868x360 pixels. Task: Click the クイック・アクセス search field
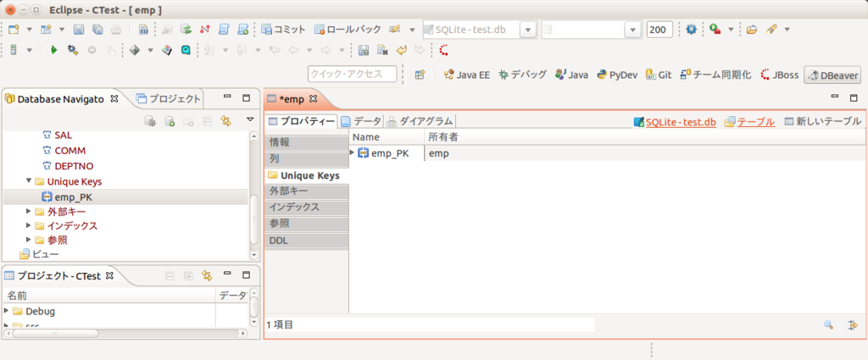click(353, 74)
